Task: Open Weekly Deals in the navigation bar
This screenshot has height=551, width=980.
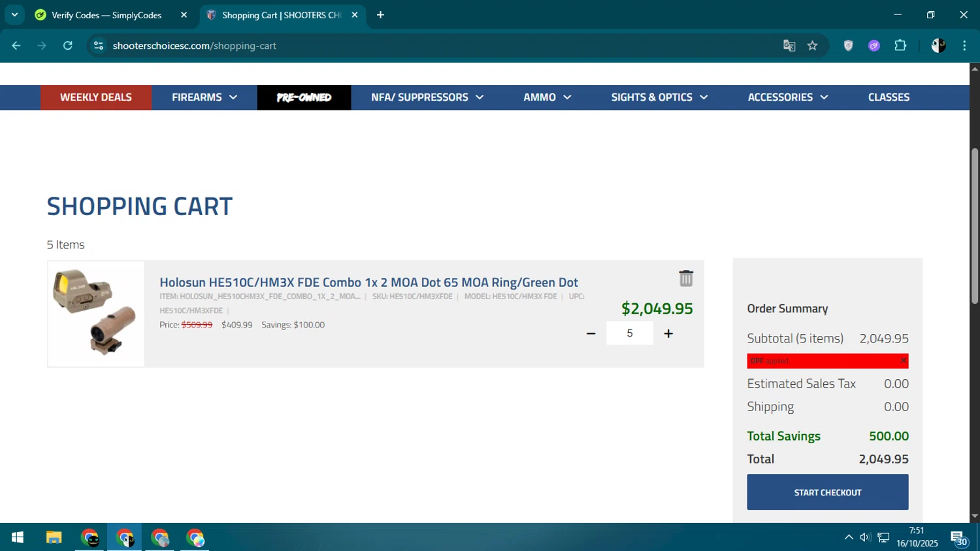Action: (96, 97)
